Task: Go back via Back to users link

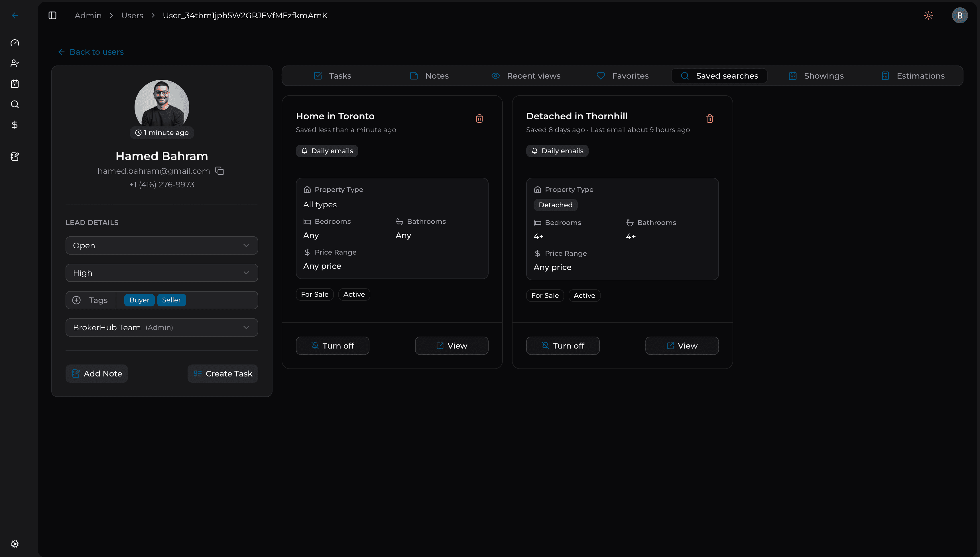Action: (x=91, y=52)
